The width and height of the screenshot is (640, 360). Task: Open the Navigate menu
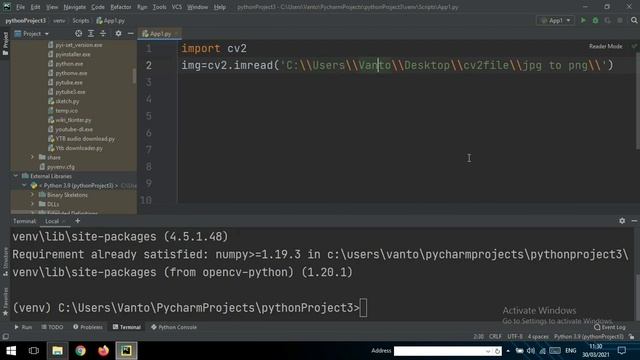tap(75, 7)
